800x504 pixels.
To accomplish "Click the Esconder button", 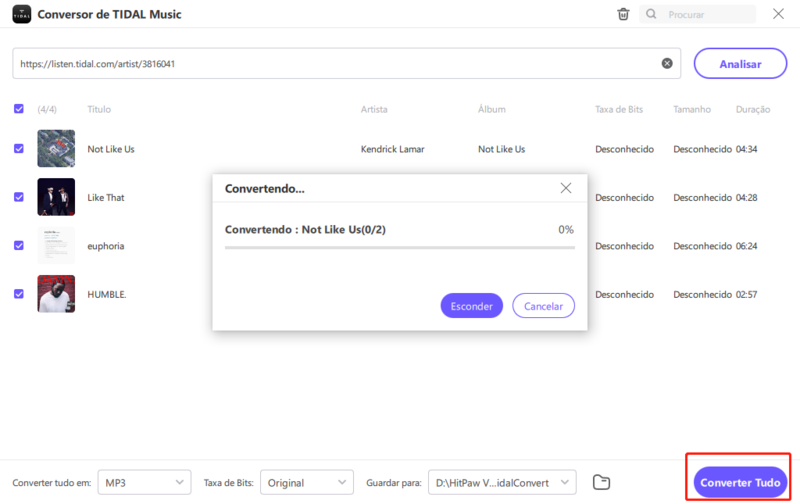I will click(x=471, y=306).
